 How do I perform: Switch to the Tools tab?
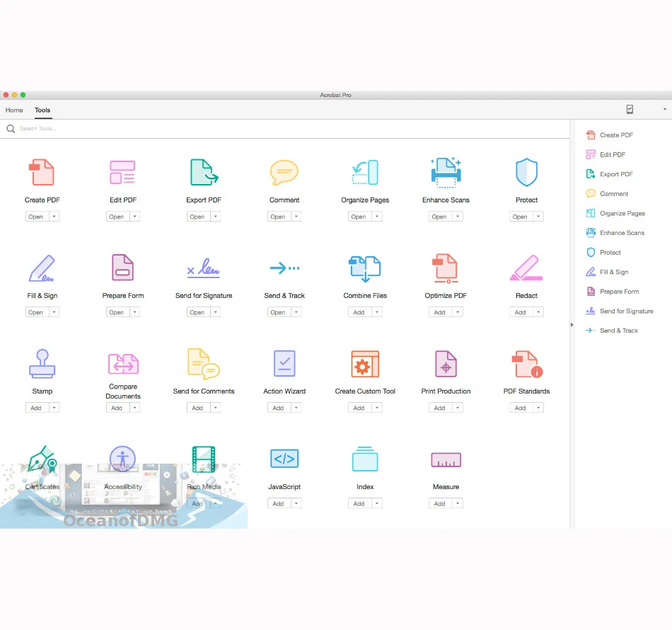(42, 110)
